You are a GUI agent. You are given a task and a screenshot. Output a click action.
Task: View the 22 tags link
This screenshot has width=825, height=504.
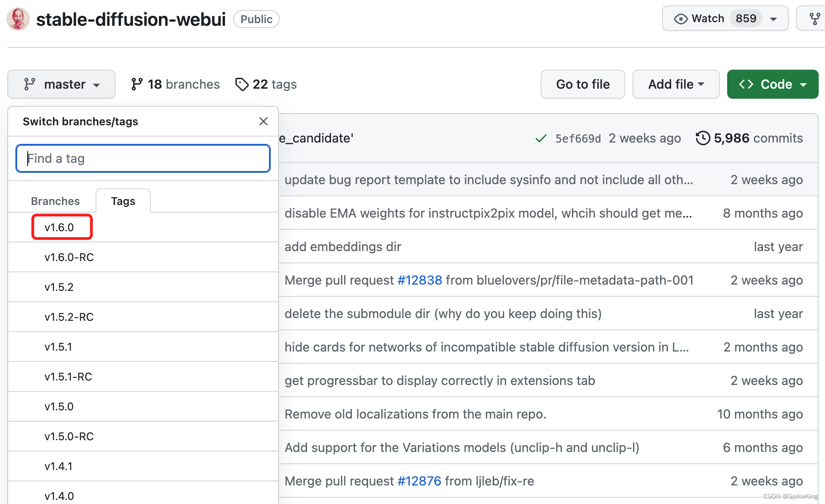point(266,84)
